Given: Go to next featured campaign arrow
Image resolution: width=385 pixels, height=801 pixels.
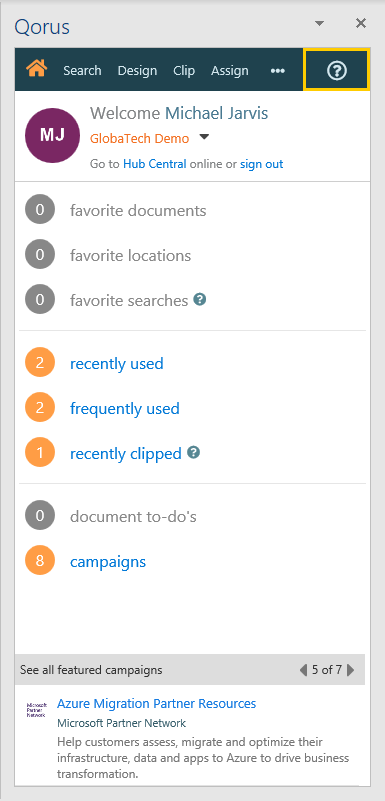Looking at the screenshot, I should point(351,670).
